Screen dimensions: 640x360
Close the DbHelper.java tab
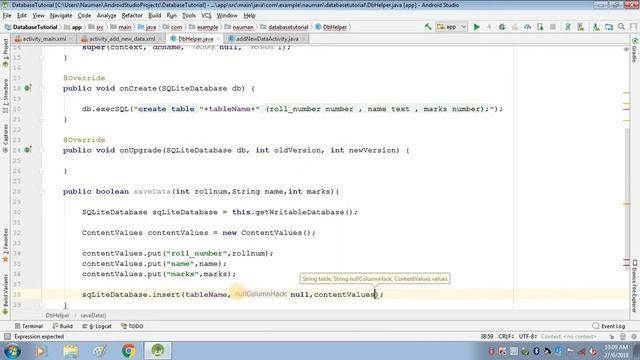tap(218, 39)
